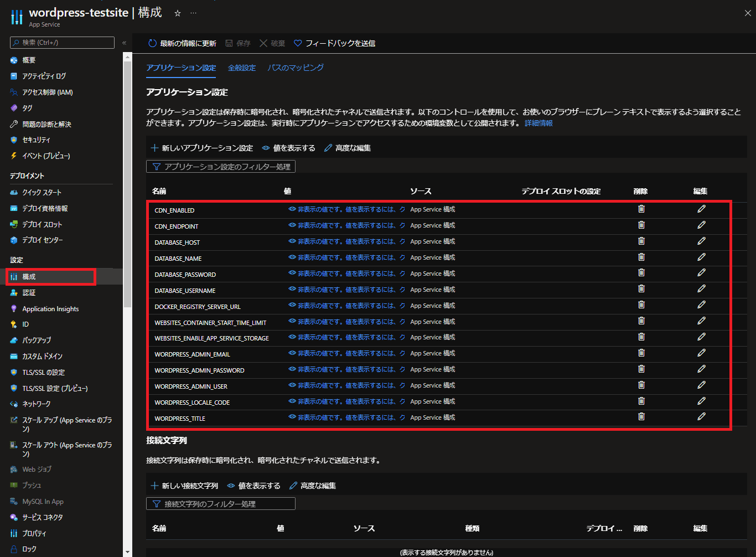The height and width of the screenshot is (557, 756).
Task: Edit the WORDPRESS_TITLE setting with pencil icon
Action: pos(701,417)
